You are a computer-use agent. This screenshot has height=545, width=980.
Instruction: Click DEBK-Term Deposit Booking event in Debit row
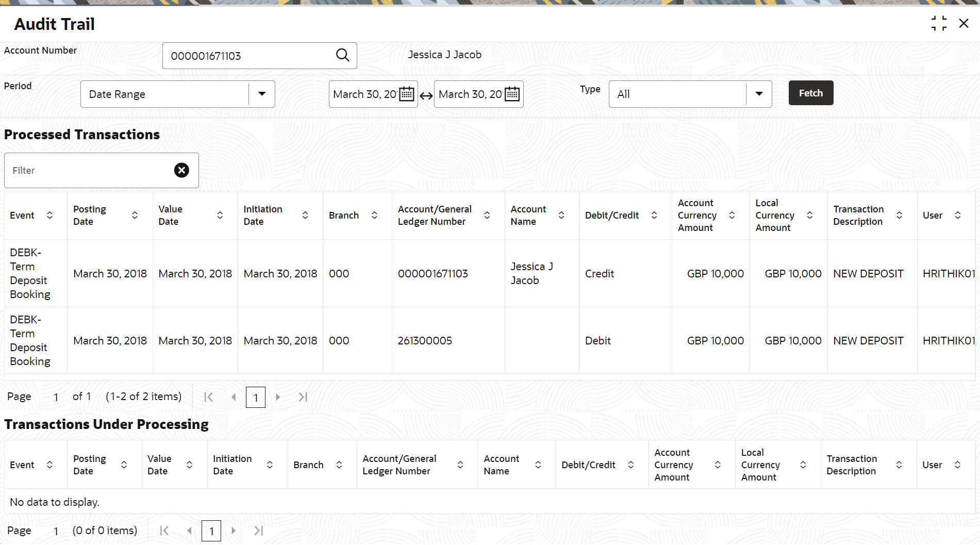pos(30,340)
